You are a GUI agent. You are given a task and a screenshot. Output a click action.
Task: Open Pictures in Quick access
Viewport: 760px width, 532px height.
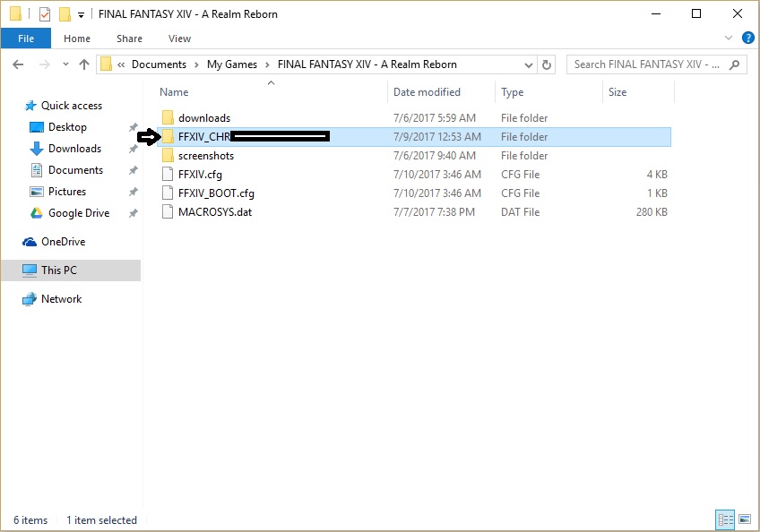[x=67, y=192]
